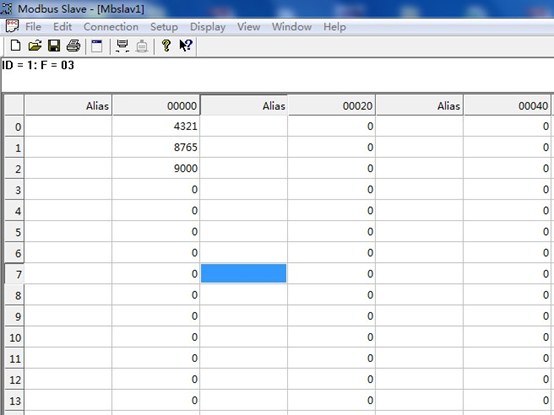
Task: Open the File menu
Action: 33,27
